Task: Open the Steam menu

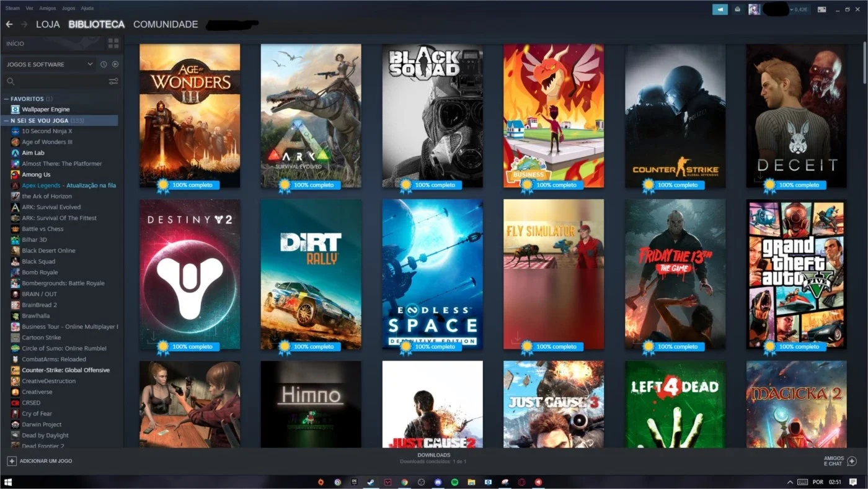Action: 12,9
